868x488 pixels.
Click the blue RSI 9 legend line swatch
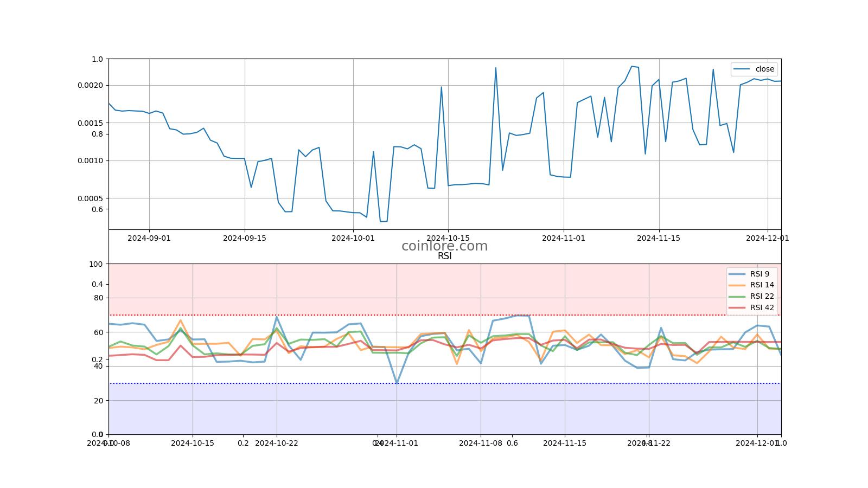(737, 274)
